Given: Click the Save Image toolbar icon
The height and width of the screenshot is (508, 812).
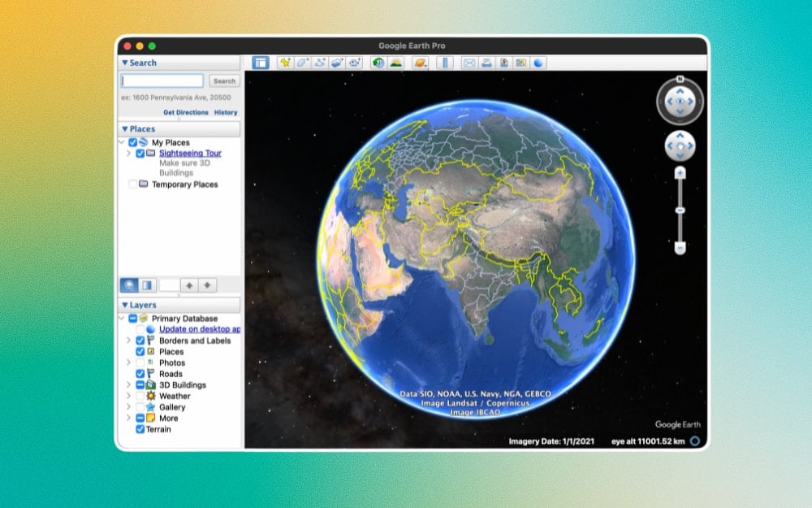Looking at the screenshot, I should point(504,63).
